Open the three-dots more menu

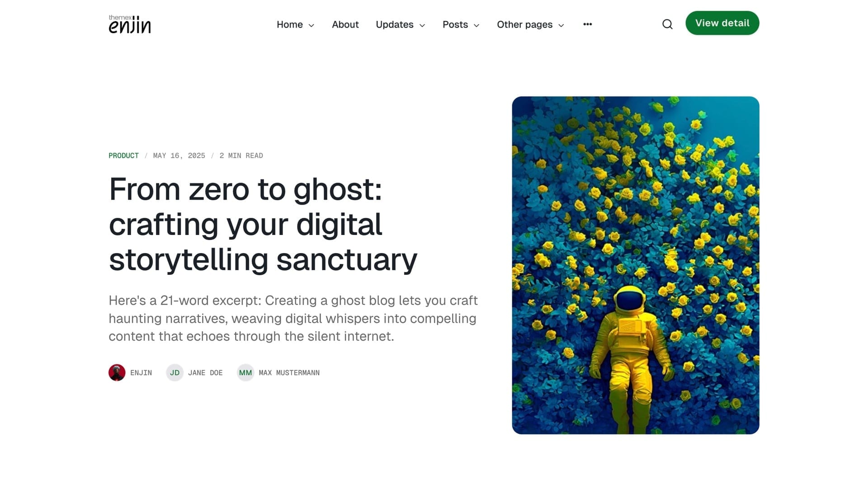587,24
